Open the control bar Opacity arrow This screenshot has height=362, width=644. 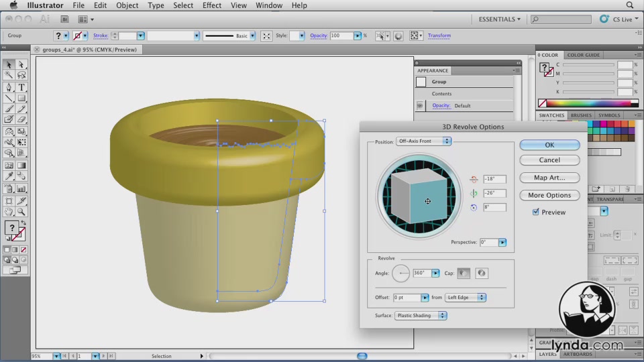click(x=358, y=36)
